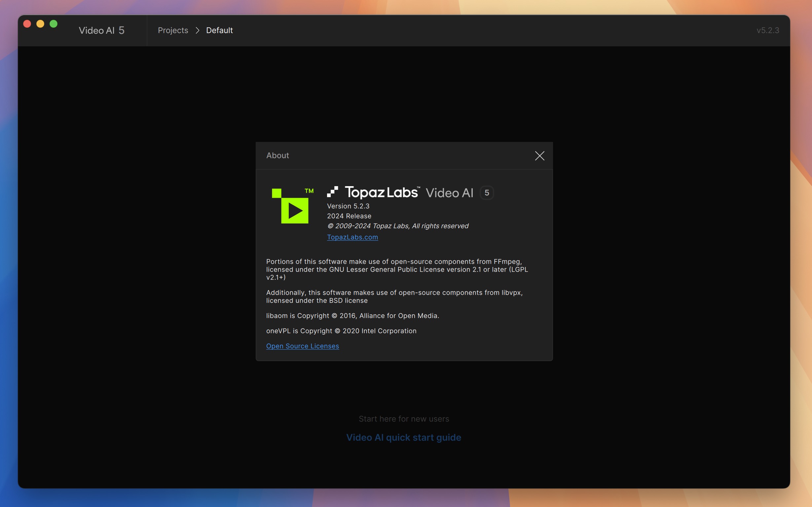Click the 2024 Release text
The width and height of the screenshot is (812, 507).
pyautogui.click(x=349, y=216)
